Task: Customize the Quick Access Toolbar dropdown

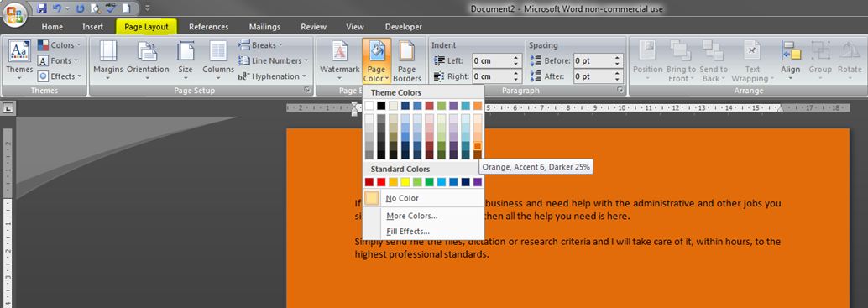Action: (147, 9)
